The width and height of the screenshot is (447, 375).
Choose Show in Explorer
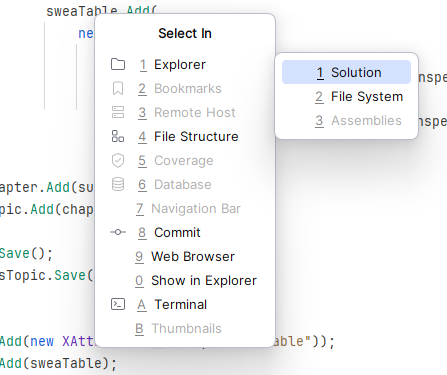click(185, 280)
